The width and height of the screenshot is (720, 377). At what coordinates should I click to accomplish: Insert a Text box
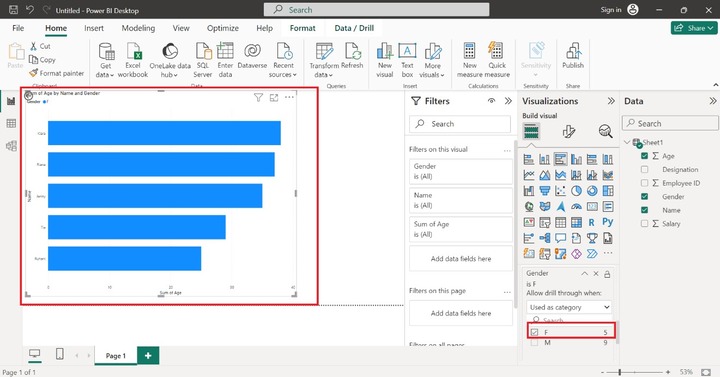point(407,61)
